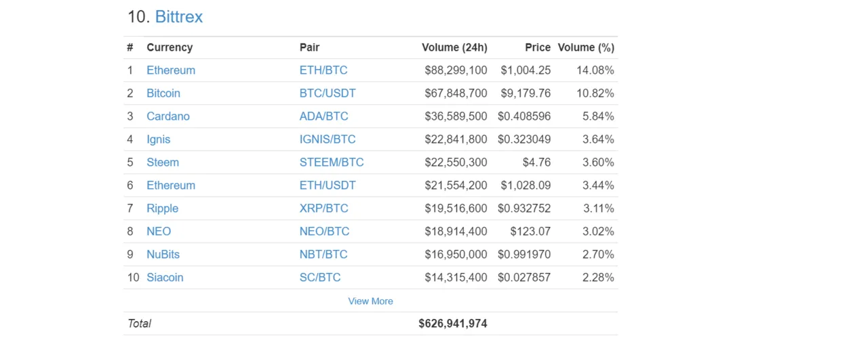Open the XRP/BTC pair link
This screenshot has width=868, height=342.
[324, 209]
